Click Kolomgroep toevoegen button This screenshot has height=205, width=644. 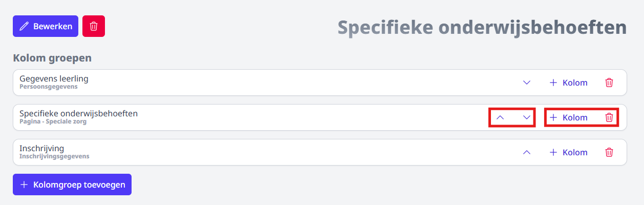click(x=72, y=184)
